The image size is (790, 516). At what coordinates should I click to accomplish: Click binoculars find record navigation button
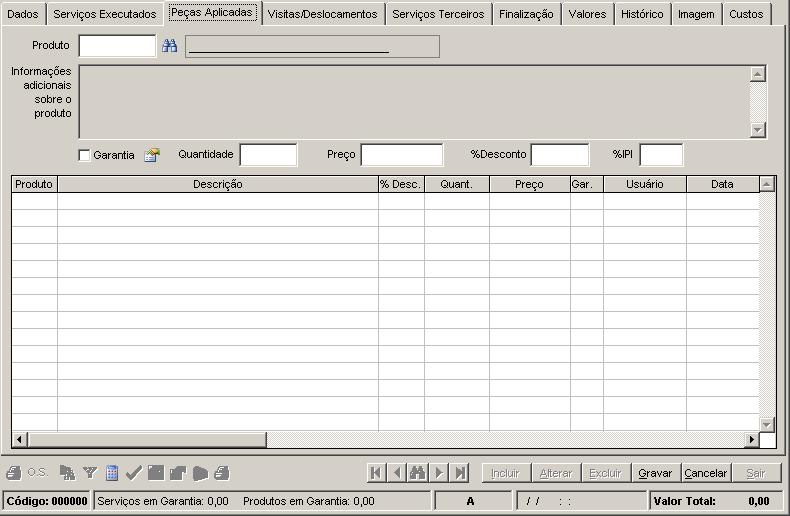click(x=418, y=473)
